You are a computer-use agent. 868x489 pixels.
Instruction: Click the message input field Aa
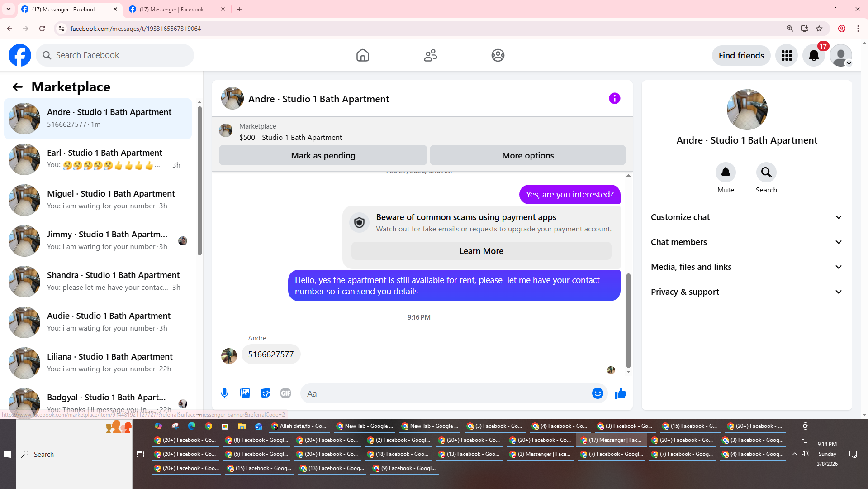click(446, 393)
